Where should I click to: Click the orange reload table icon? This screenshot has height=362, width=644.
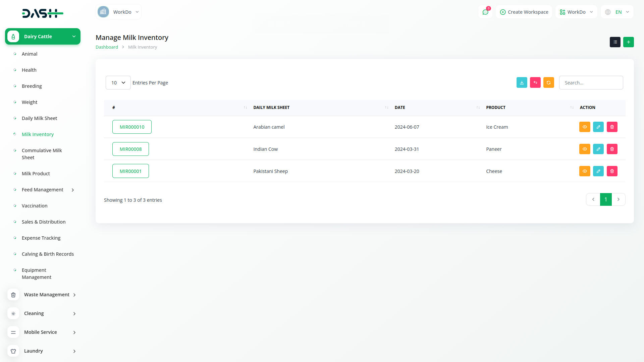[548, 82]
